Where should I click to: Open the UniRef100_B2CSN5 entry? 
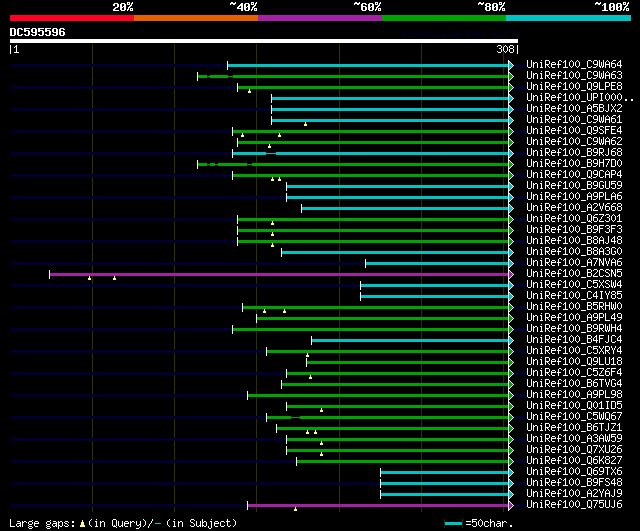[x=574, y=274]
